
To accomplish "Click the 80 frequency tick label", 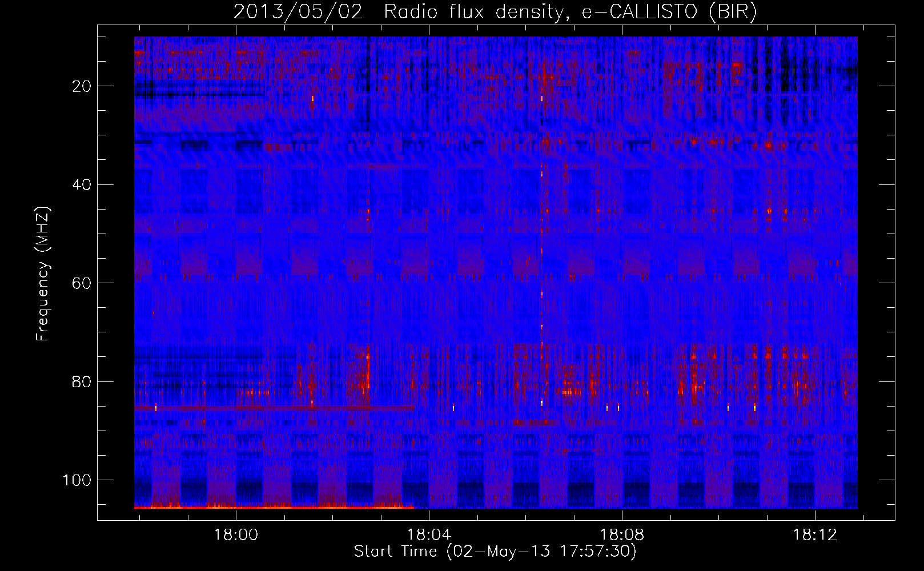I will [82, 381].
